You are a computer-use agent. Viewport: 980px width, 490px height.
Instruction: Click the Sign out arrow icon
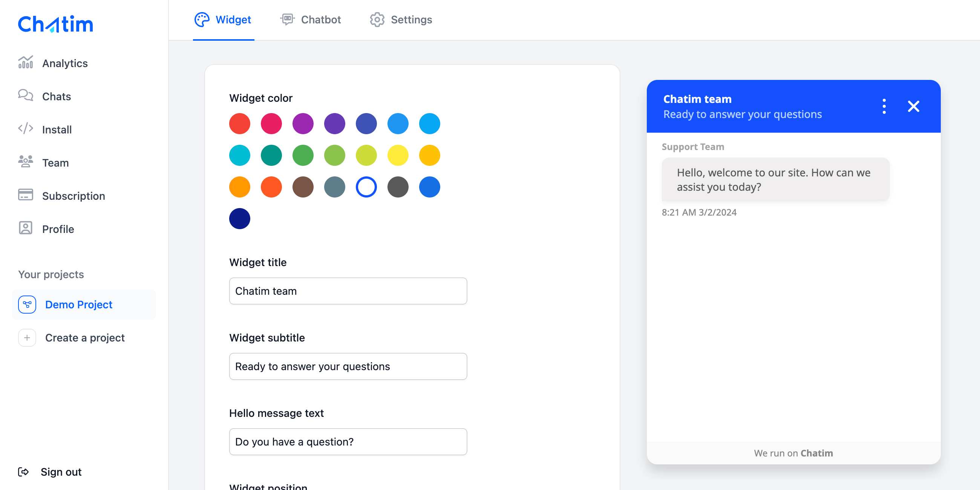24,472
